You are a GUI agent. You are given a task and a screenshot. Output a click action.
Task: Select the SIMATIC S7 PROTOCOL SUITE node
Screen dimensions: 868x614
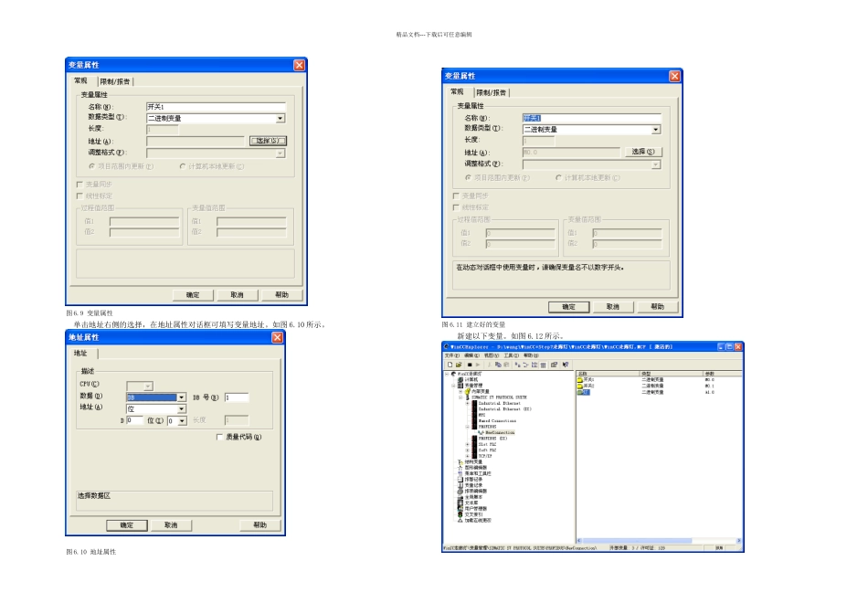point(496,397)
